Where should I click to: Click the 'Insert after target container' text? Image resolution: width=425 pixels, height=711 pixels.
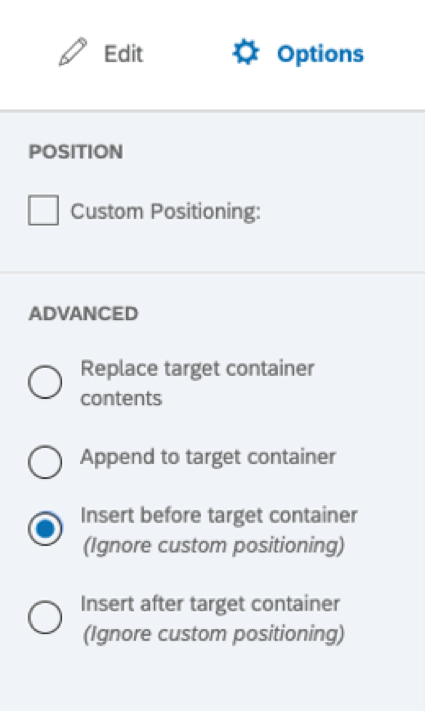pyautogui.click(x=210, y=604)
